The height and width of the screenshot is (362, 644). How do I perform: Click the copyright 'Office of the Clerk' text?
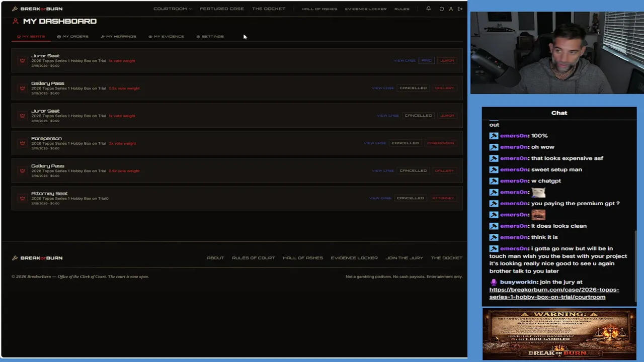click(80, 277)
